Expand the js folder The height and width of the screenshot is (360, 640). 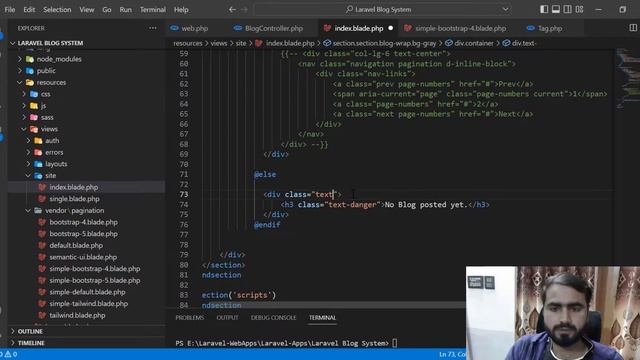point(43,106)
